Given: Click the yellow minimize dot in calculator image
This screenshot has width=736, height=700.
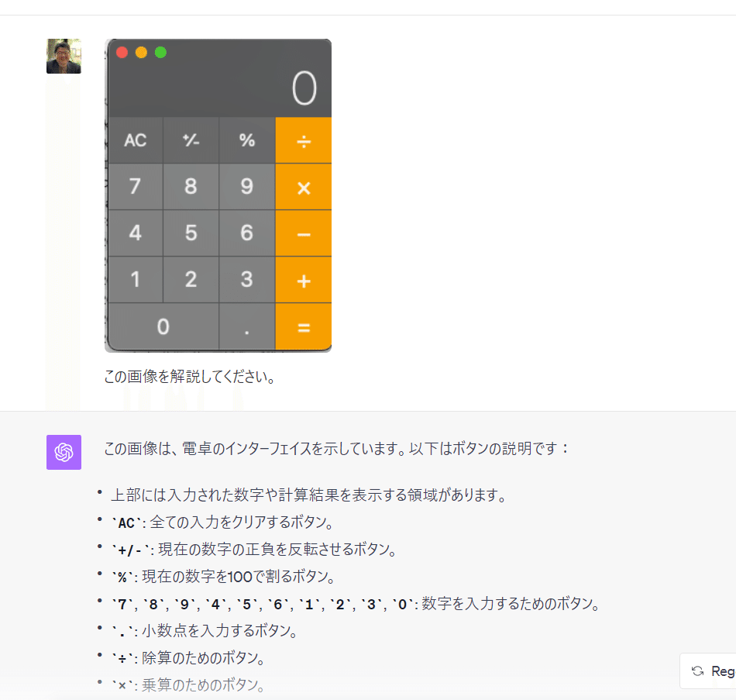Looking at the screenshot, I should (141, 52).
